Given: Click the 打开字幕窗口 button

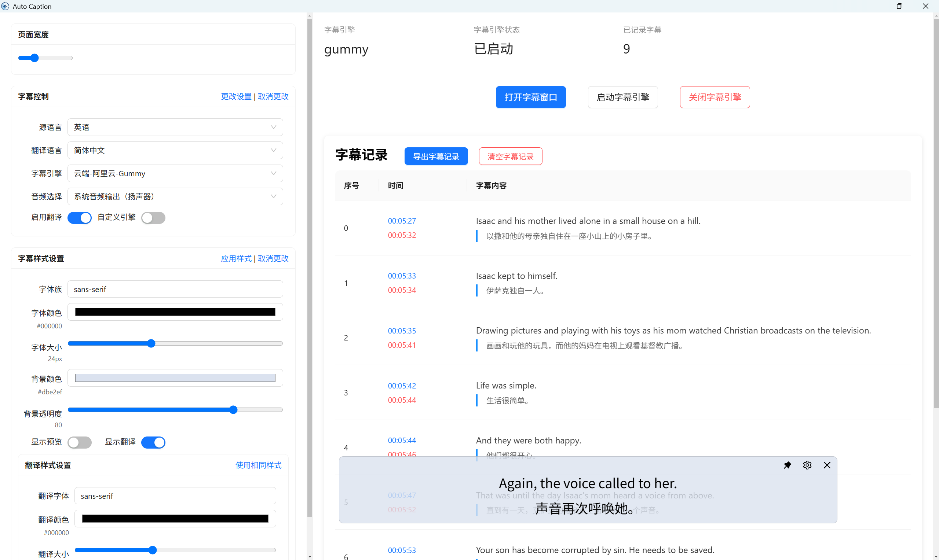Looking at the screenshot, I should coord(530,97).
